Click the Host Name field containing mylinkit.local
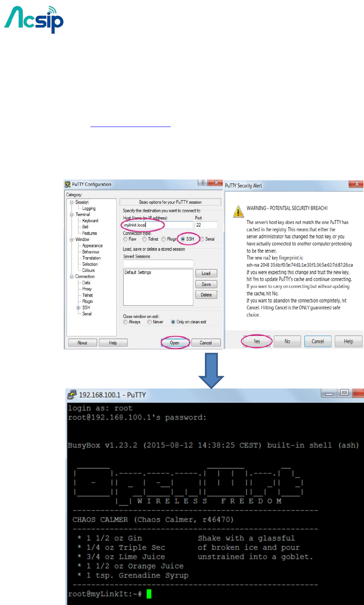This screenshot has height=605, width=364. 158,225
